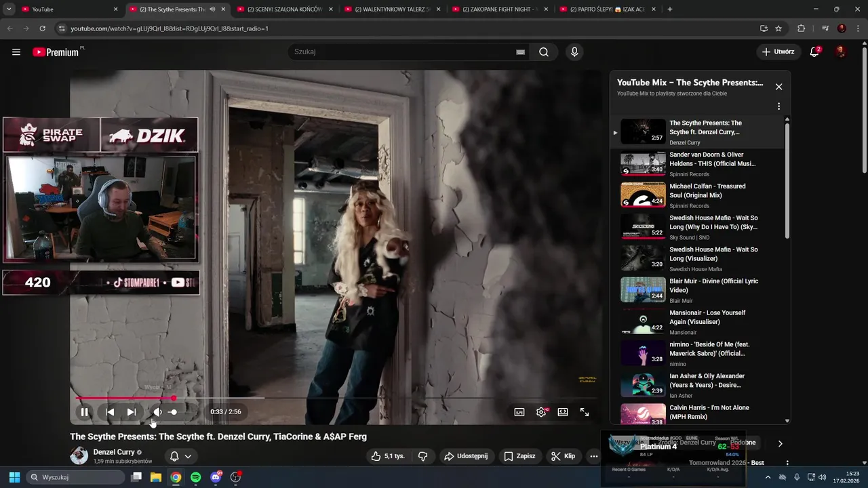Image resolution: width=868 pixels, height=488 pixels.
Task: Go back to the previous page
Action: (x=9, y=28)
